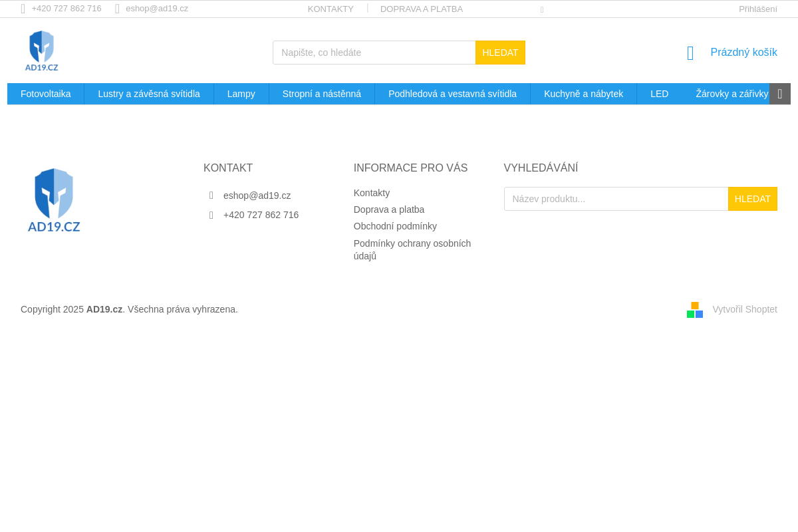Open the Fotovoltaika category

tap(46, 94)
